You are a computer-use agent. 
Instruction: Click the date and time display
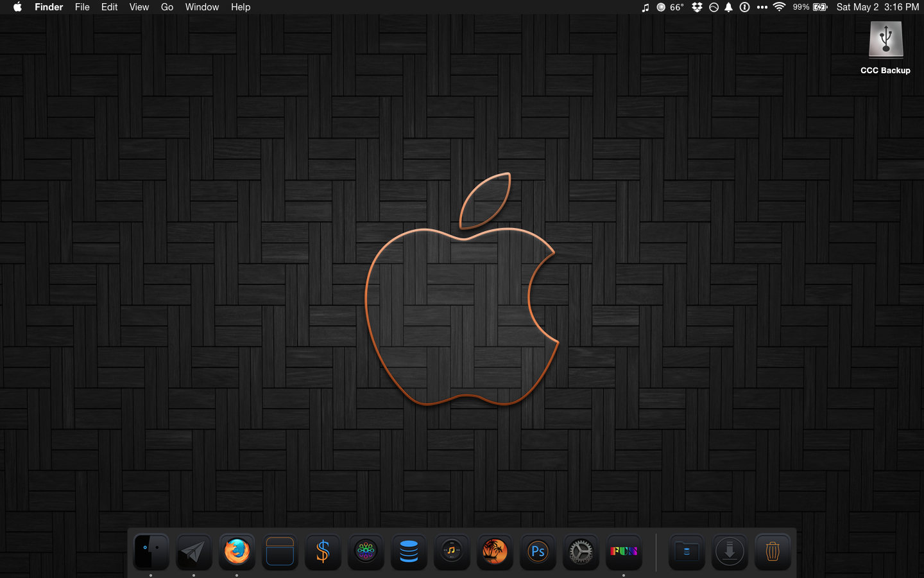pos(877,7)
